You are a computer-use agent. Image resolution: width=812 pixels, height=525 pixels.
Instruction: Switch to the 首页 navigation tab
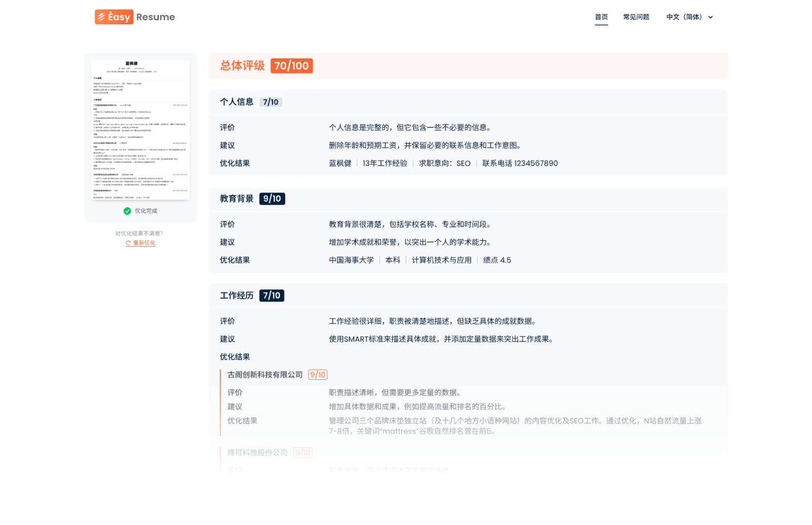tap(601, 17)
